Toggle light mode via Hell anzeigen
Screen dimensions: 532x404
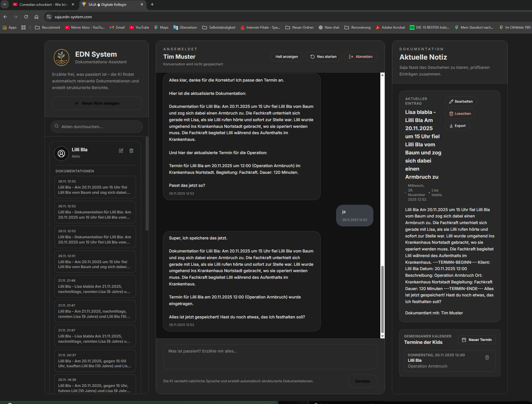pyautogui.click(x=287, y=56)
